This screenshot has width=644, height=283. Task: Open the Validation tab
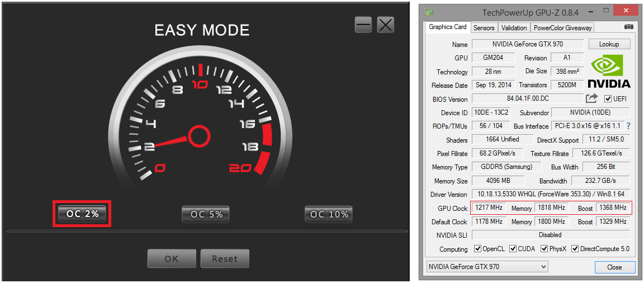pos(514,28)
